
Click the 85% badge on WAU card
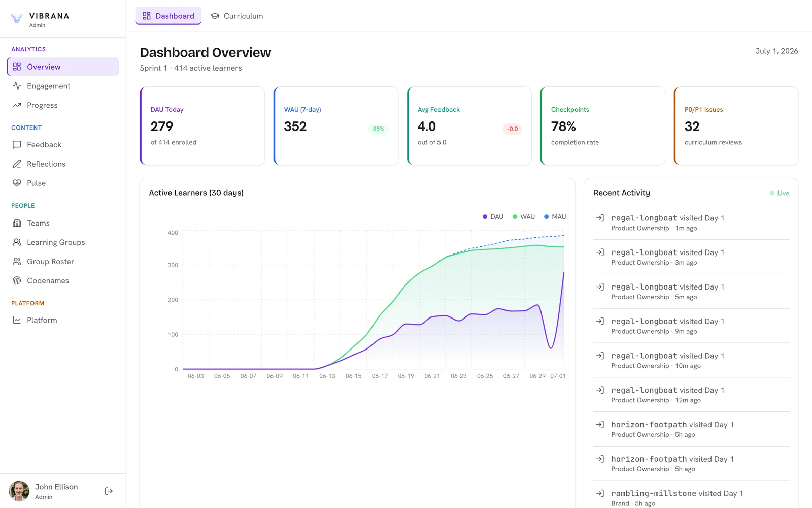coord(379,129)
